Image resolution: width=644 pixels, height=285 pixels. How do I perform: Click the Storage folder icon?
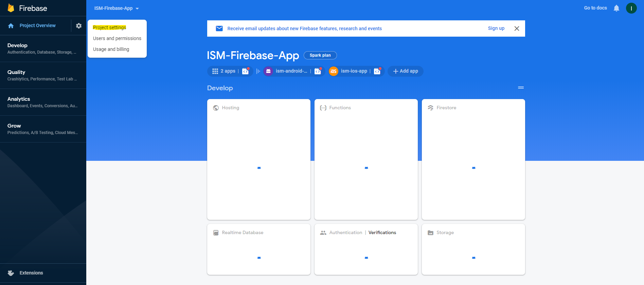pyautogui.click(x=430, y=233)
